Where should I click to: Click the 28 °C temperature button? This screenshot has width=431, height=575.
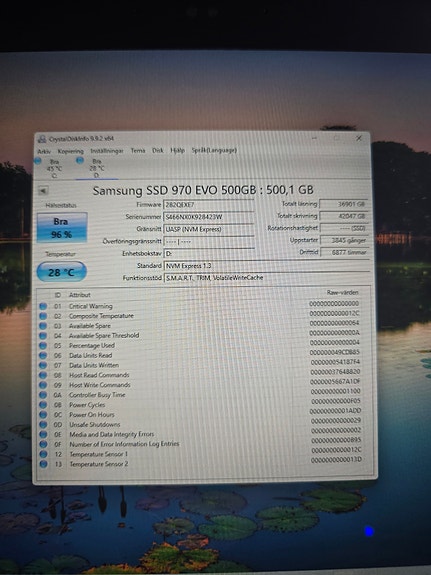coord(62,272)
